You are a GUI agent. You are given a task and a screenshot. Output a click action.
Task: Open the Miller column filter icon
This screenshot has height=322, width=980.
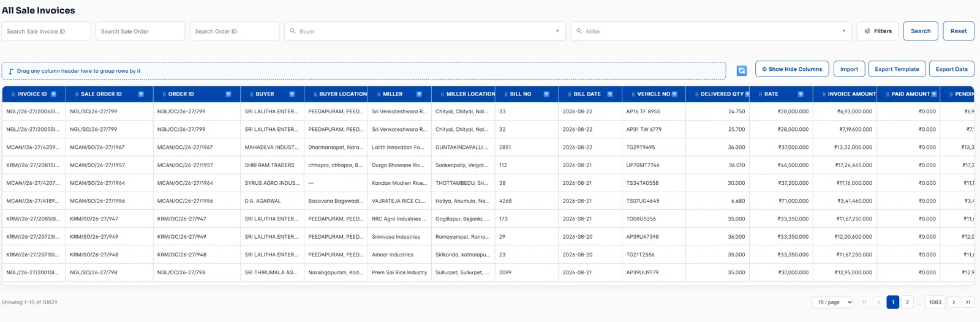(419, 94)
